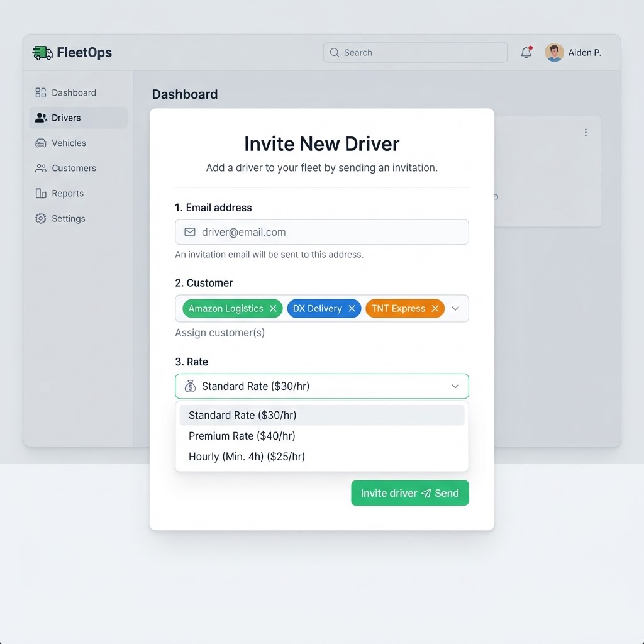Click 'Add a driver to your fleet' subtitle
The height and width of the screenshot is (644, 644).
point(322,168)
